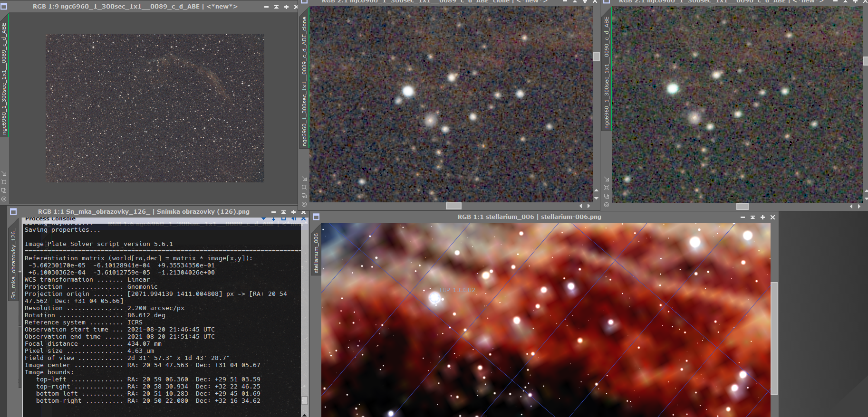Viewport: 868px width, 417px height.
Task: Select the Sn_mka_obrazovky_126_ vertical view tab
Action: 13,264
